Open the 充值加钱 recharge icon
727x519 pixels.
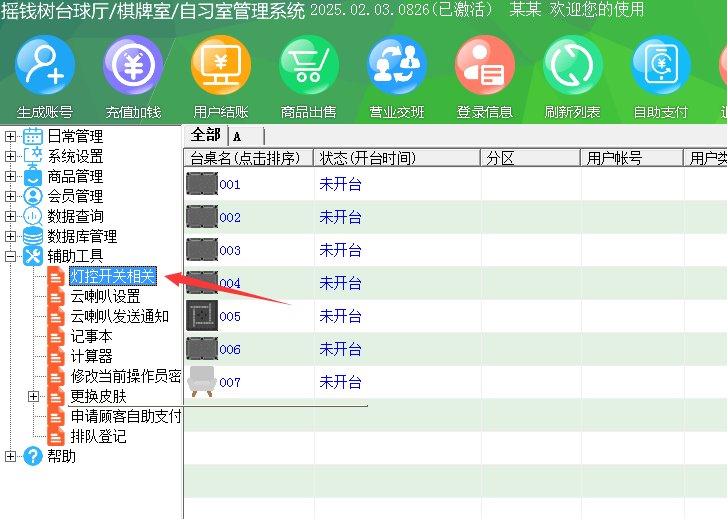pos(133,66)
